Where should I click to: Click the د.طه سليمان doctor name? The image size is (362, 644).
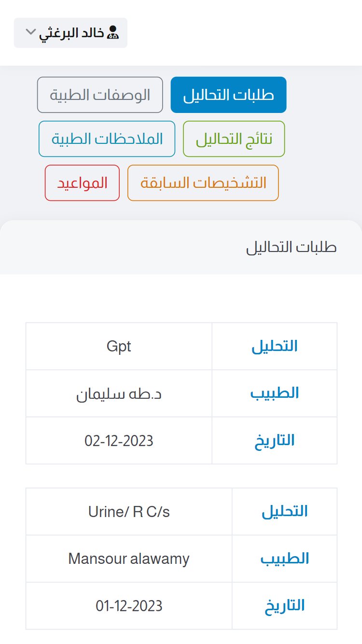pyautogui.click(x=119, y=393)
